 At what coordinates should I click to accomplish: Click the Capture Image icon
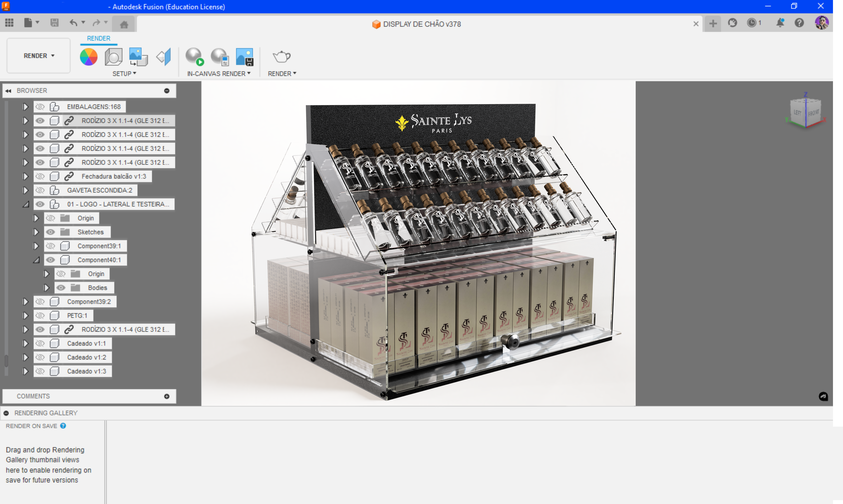pyautogui.click(x=244, y=57)
